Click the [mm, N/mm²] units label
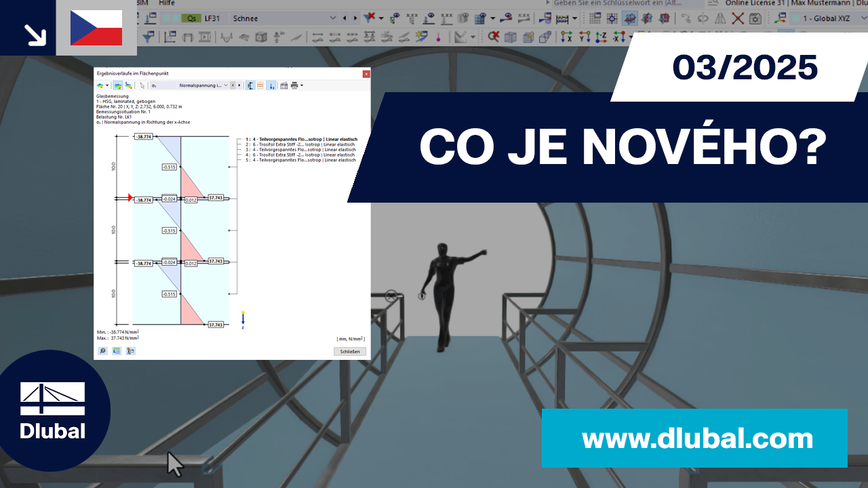The width and height of the screenshot is (868, 488). pos(351,338)
